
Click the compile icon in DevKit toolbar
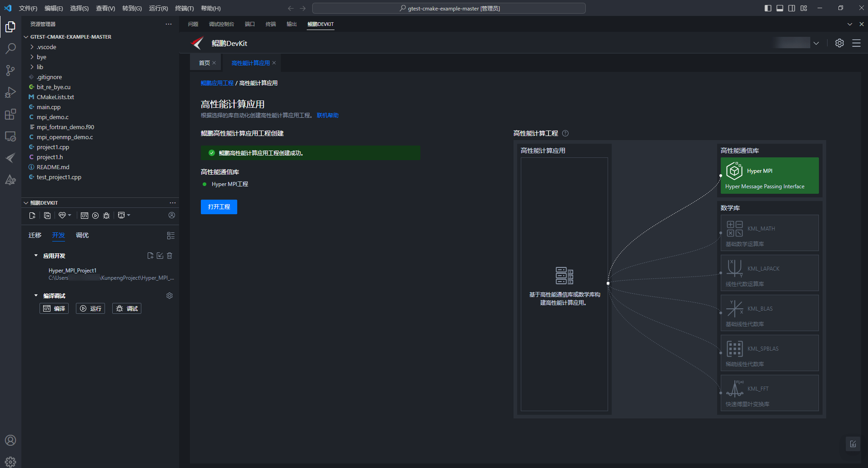pos(85,216)
